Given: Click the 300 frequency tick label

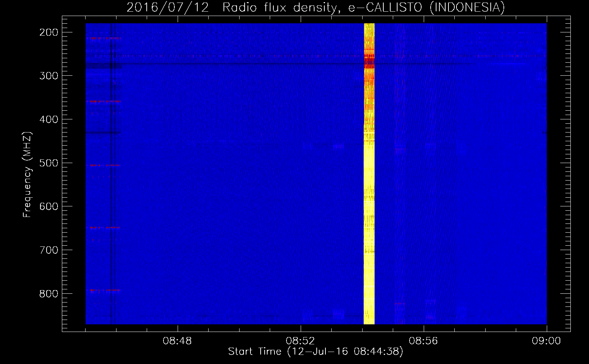Looking at the screenshot, I should pos(49,76).
